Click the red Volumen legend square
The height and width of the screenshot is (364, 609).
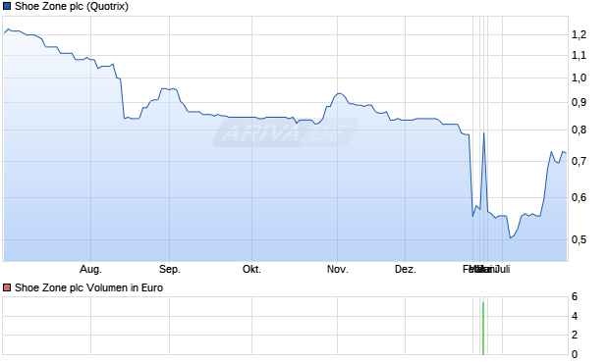(7, 287)
